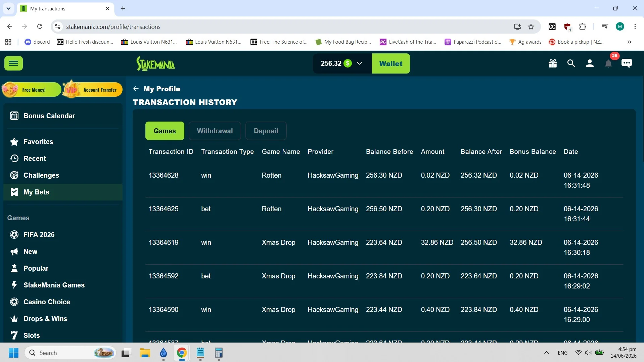644x362 pixels.
Task: Open FIFA 2026 category
Action: tap(39, 235)
